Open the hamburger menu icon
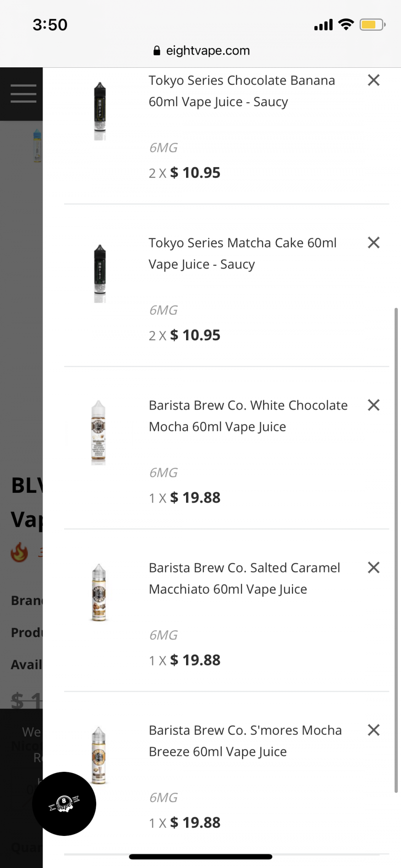401x868 pixels. (23, 93)
